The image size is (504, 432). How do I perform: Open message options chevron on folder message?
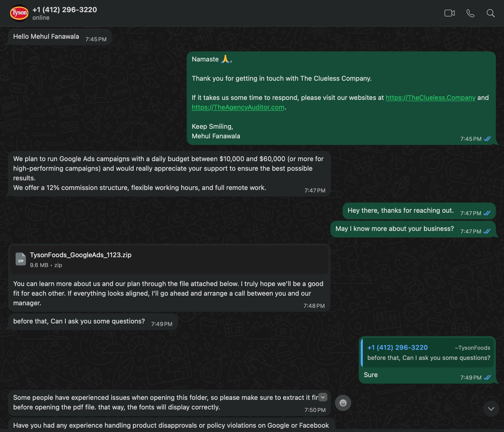[323, 397]
